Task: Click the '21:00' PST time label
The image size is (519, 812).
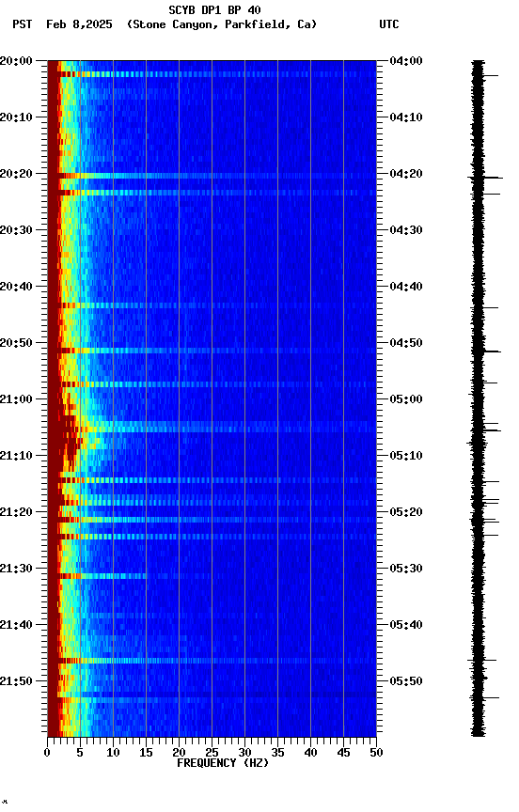Action: [x=16, y=399]
